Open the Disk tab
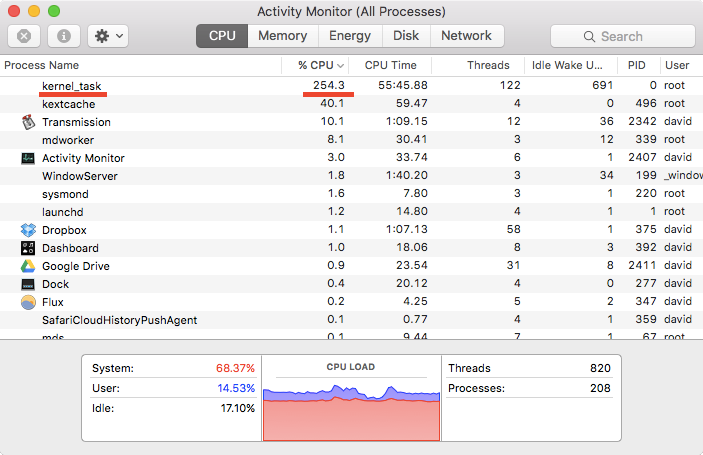703x455 pixels. coord(406,36)
